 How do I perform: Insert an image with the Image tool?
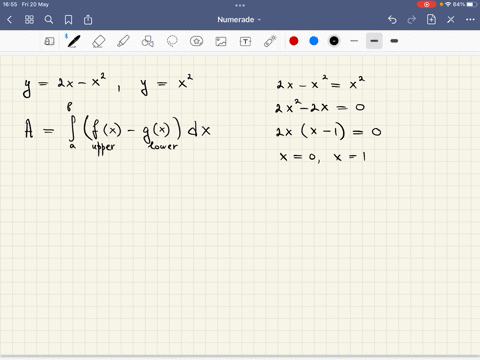(221, 41)
